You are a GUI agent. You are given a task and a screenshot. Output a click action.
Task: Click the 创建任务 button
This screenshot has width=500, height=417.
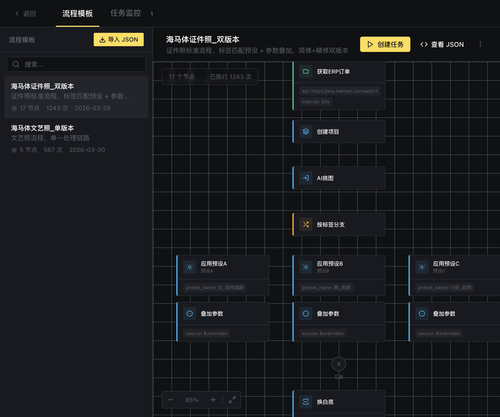385,44
